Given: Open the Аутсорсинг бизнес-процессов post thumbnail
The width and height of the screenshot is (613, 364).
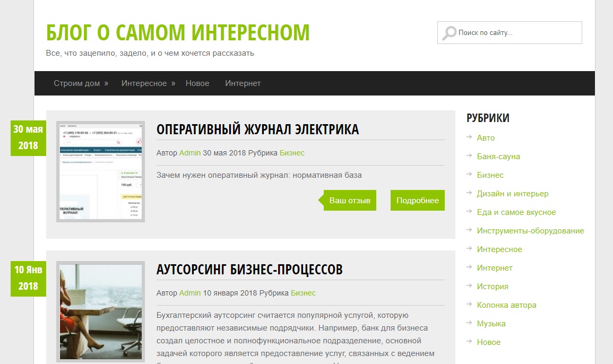Looking at the screenshot, I should [100, 312].
